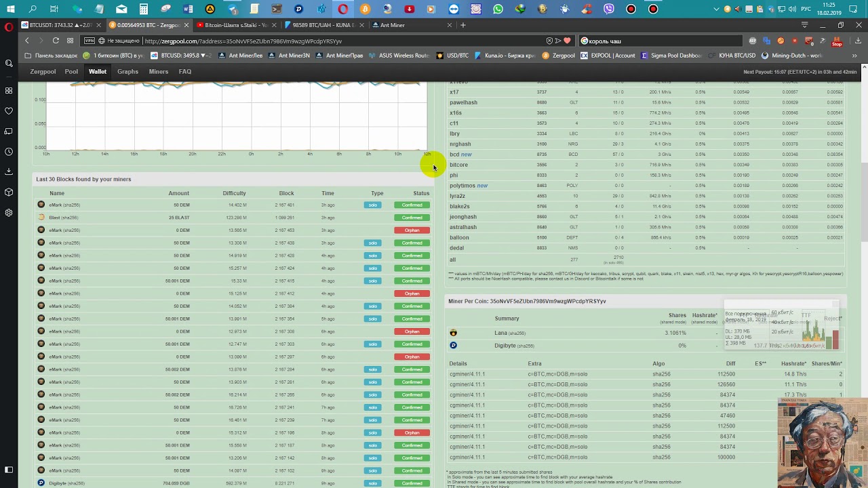Click the Digibyte icon in miner summary
This screenshot has height=488, width=868.
click(453, 346)
